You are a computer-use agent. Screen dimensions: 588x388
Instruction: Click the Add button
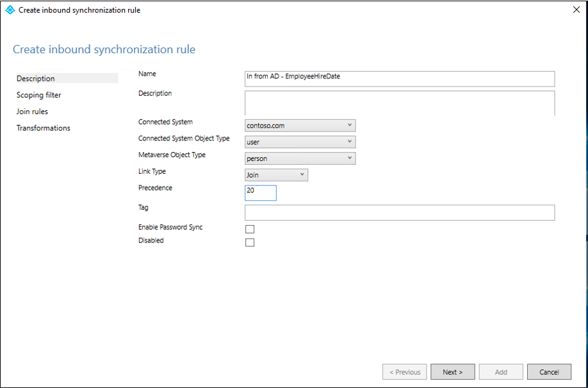(500, 371)
